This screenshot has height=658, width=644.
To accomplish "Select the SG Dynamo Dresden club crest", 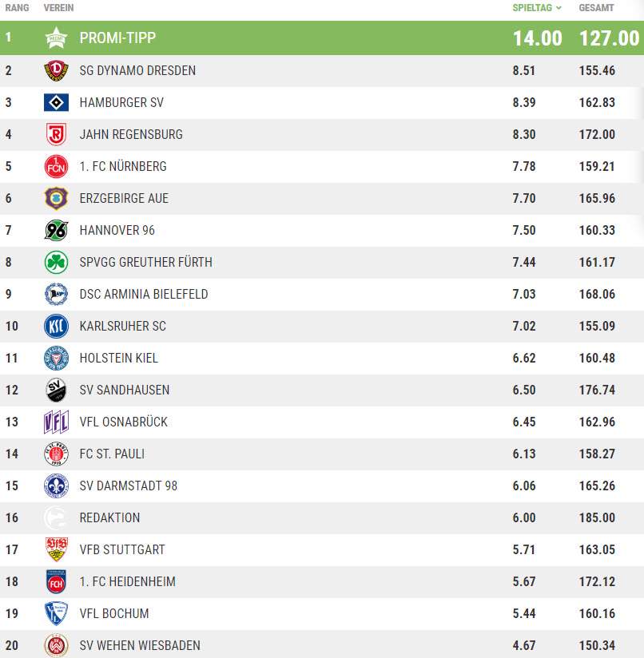I will (57, 70).
